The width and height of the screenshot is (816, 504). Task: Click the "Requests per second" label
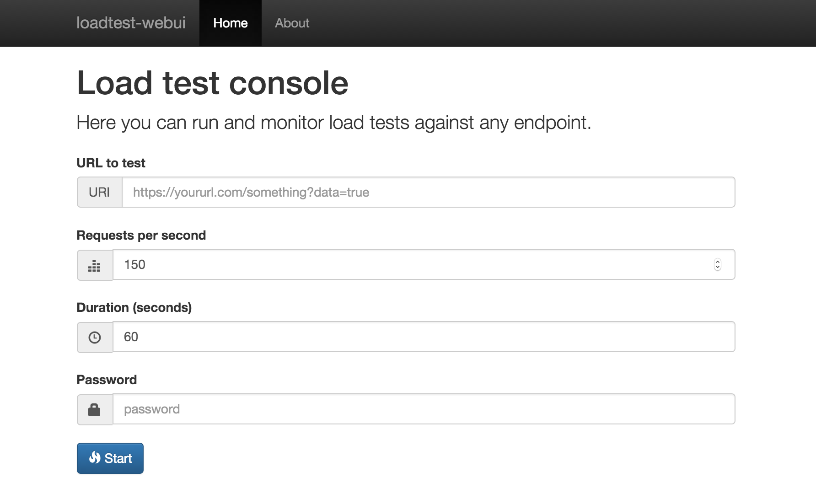[x=141, y=235]
